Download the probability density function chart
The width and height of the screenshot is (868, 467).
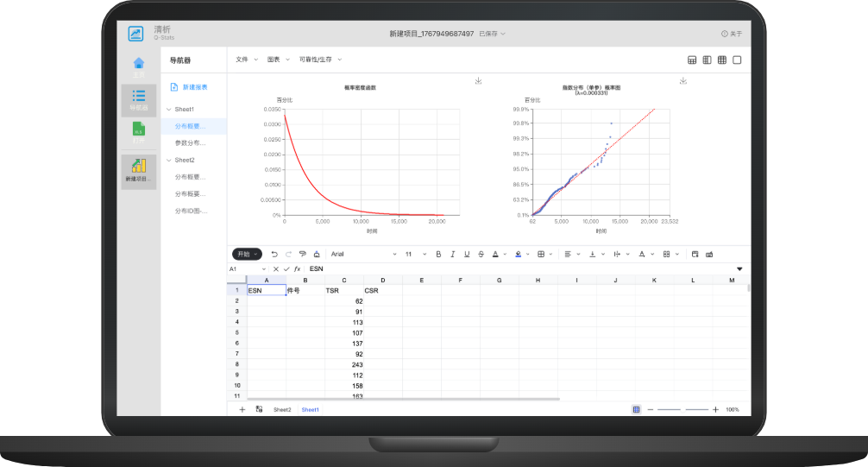pyautogui.click(x=478, y=81)
